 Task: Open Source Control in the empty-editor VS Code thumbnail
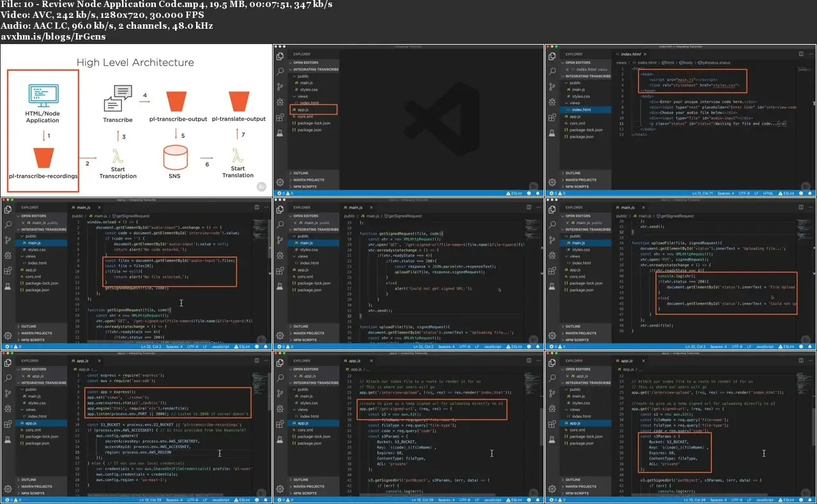pos(280,87)
